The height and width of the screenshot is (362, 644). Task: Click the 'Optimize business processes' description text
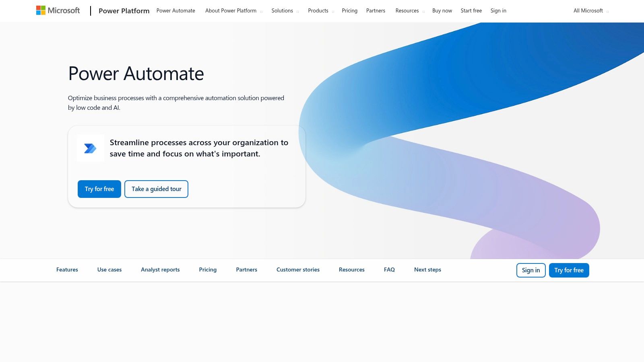point(176,103)
